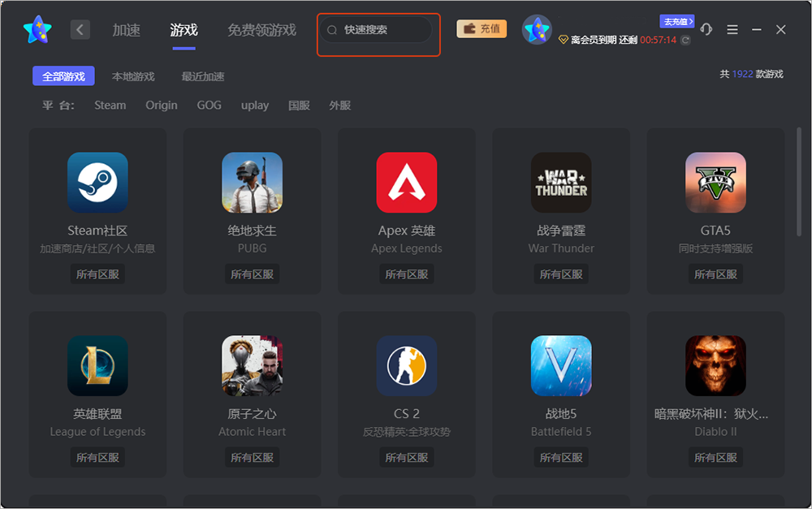The width and height of the screenshot is (812, 509).
Task: Select the 最近加速 filter tab
Action: click(203, 76)
